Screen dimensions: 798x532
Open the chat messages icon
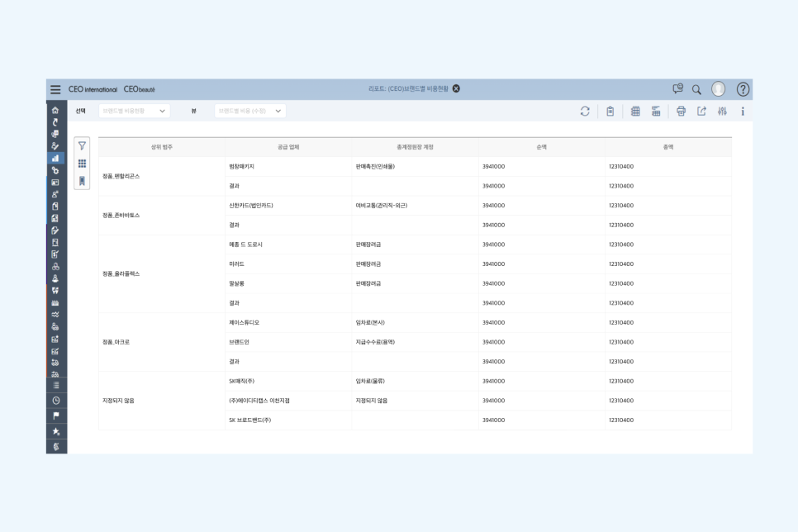[x=678, y=89]
